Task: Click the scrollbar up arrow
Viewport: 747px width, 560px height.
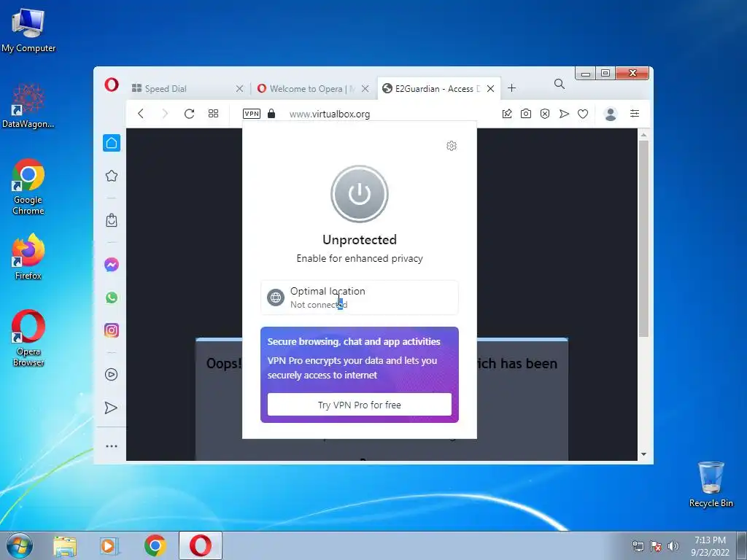Action: 643,135
